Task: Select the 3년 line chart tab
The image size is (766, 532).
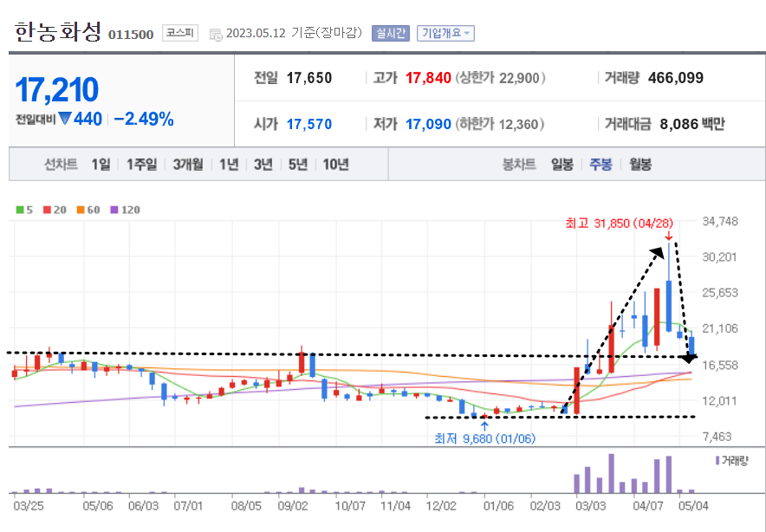Action: [263, 165]
